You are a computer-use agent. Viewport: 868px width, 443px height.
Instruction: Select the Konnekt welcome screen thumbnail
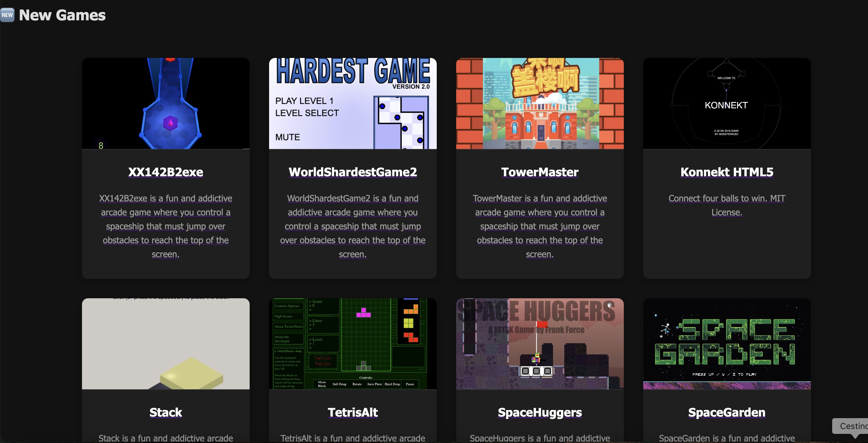(x=726, y=103)
